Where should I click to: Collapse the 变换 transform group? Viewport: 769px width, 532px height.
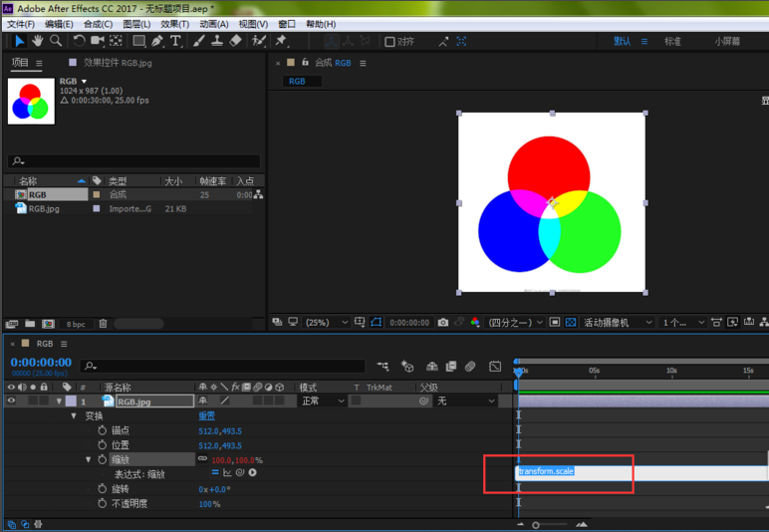pos(74,416)
